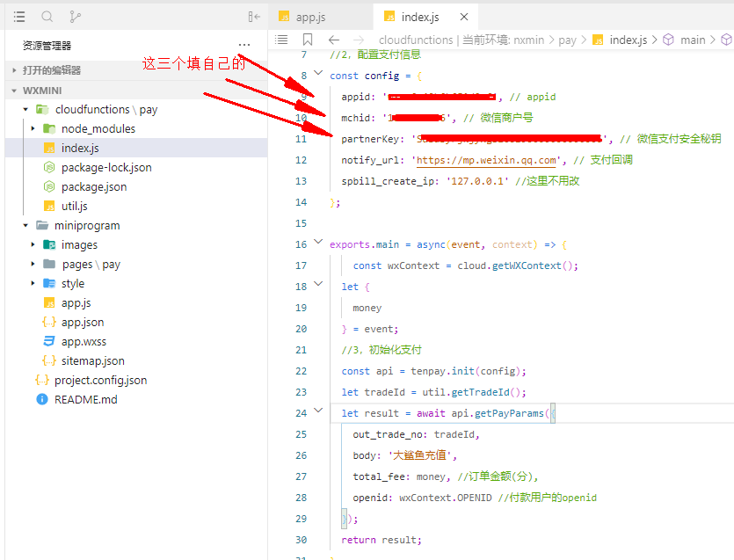Screen dimensions: 734x560
Task: Click the cube symbol icon before main
Action: point(668,40)
